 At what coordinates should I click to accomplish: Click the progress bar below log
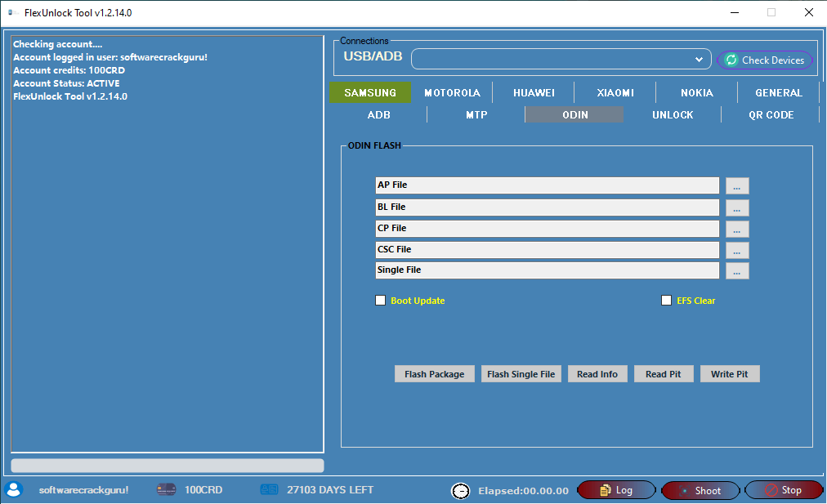(168, 466)
